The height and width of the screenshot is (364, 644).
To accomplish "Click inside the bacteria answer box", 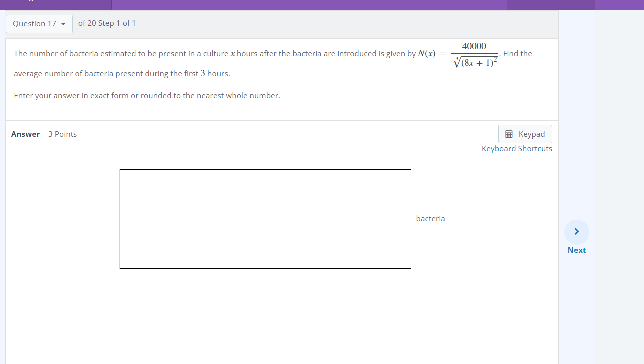I will [265, 219].
